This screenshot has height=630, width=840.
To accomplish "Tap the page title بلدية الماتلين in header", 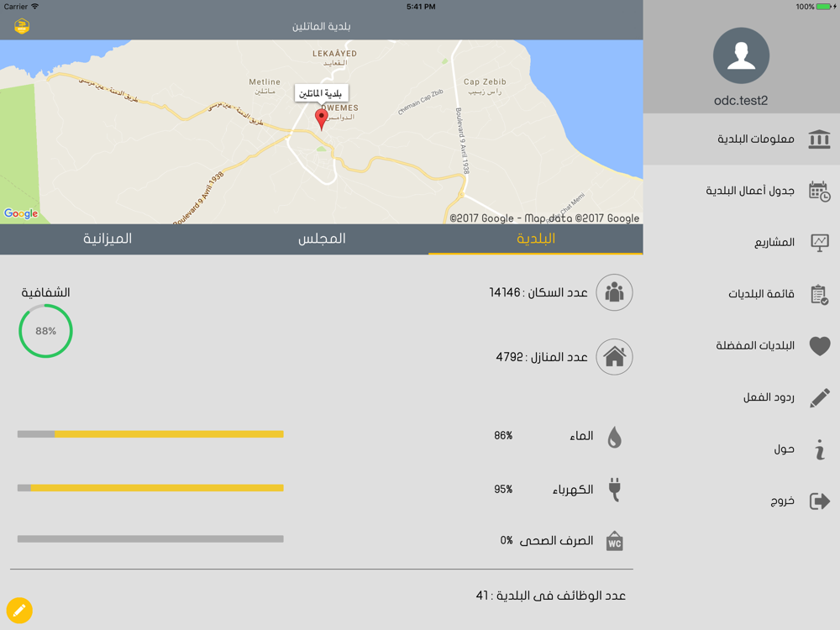I will pos(322,26).
